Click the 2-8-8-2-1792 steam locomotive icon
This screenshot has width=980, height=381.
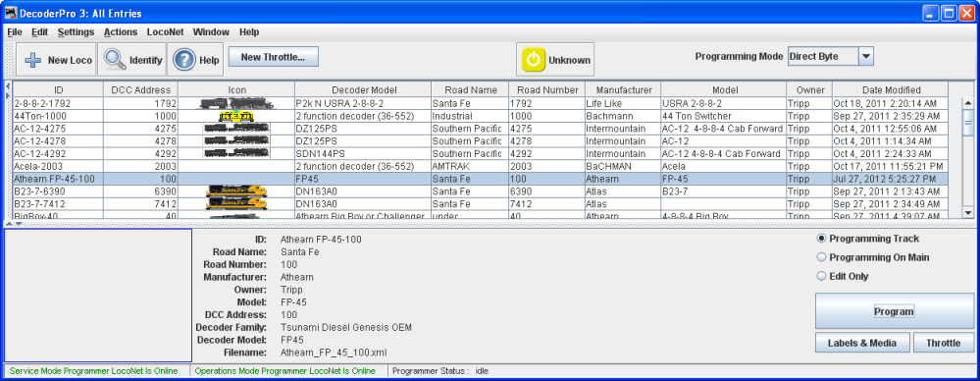pos(235,104)
